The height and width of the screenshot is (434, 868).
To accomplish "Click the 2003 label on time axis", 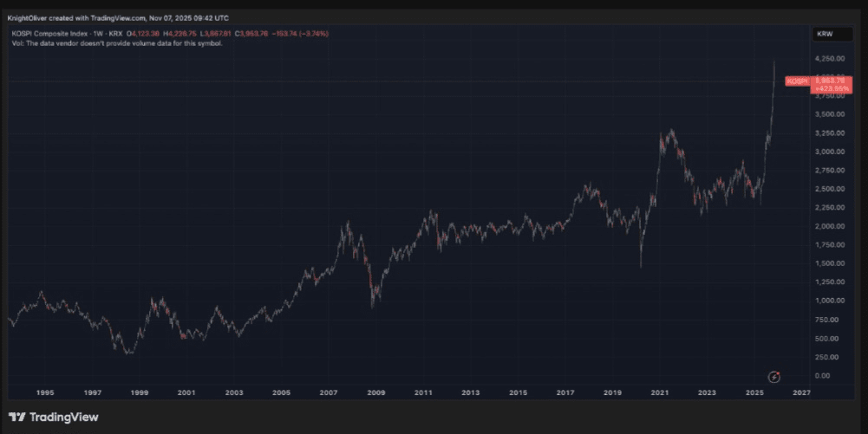I will (x=233, y=392).
